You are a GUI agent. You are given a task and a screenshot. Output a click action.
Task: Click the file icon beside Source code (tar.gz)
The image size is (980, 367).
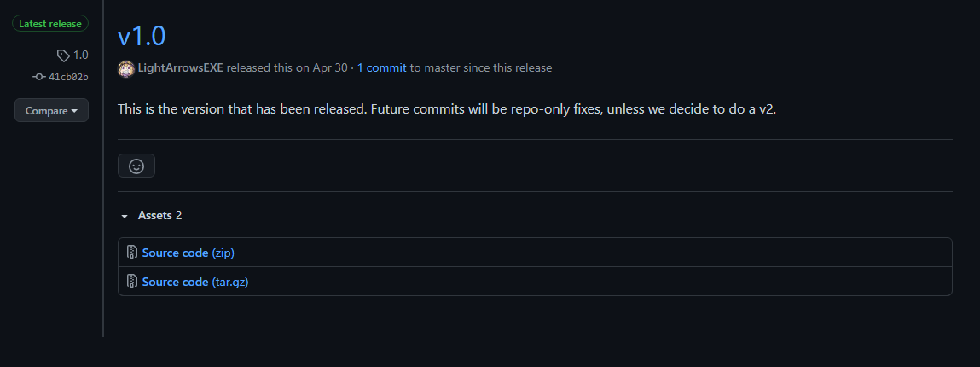click(x=132, y=282)
